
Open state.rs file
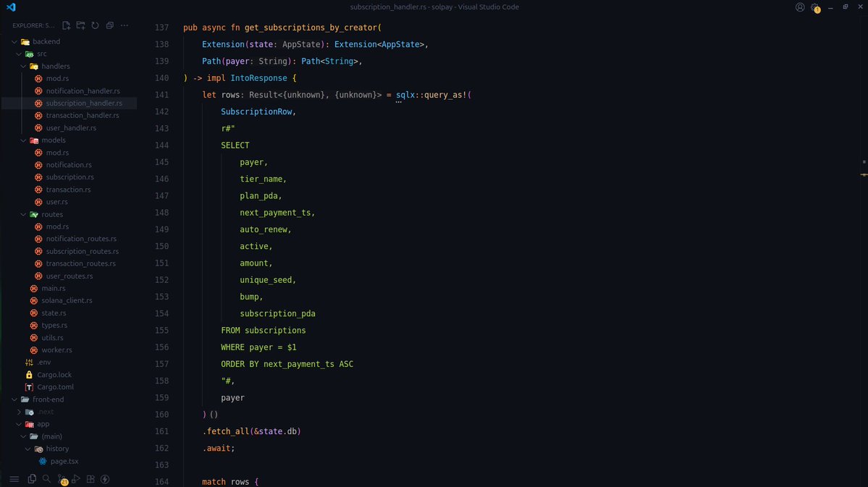(53, 313)
